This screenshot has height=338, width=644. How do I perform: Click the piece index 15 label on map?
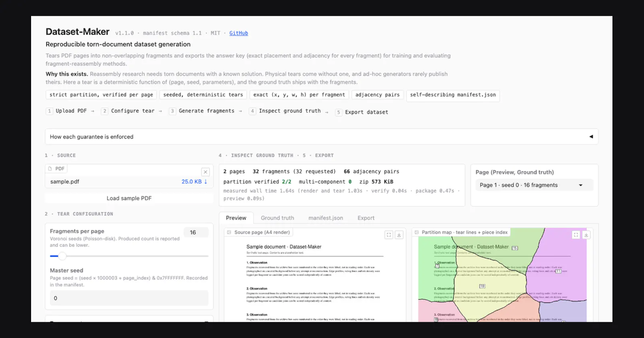coord(515,248)
